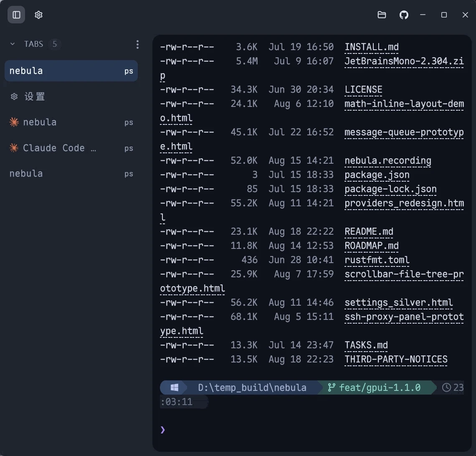
Task: Click the path D:\temp_build\nebula
Action: click(252, 388)
